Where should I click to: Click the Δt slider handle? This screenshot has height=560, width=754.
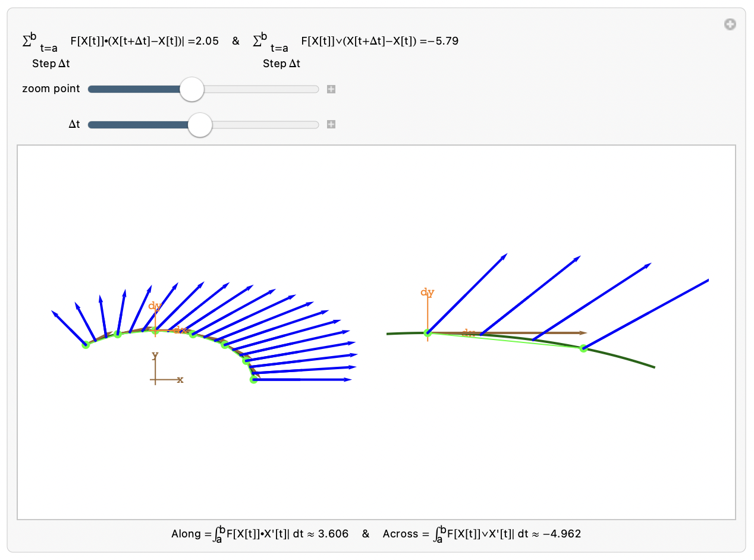pyautogui.click(x=200, y=125)
